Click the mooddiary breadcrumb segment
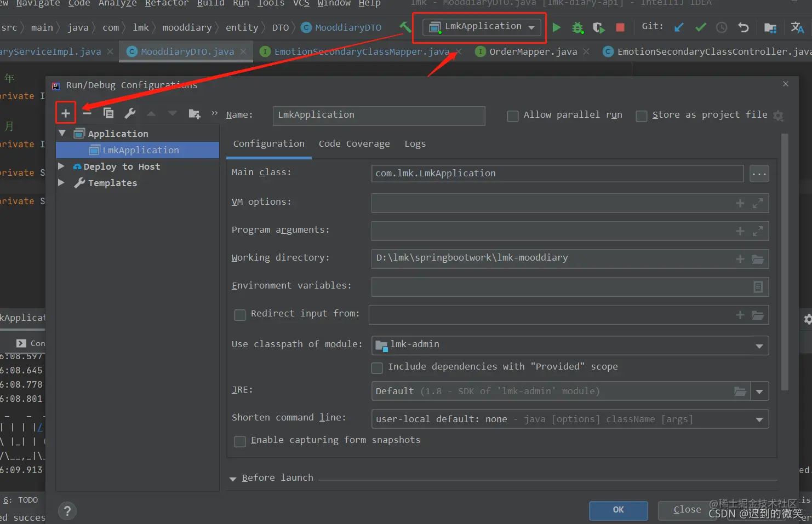The image size is (812, 524). pyautogui.click(x=187, y=27)
